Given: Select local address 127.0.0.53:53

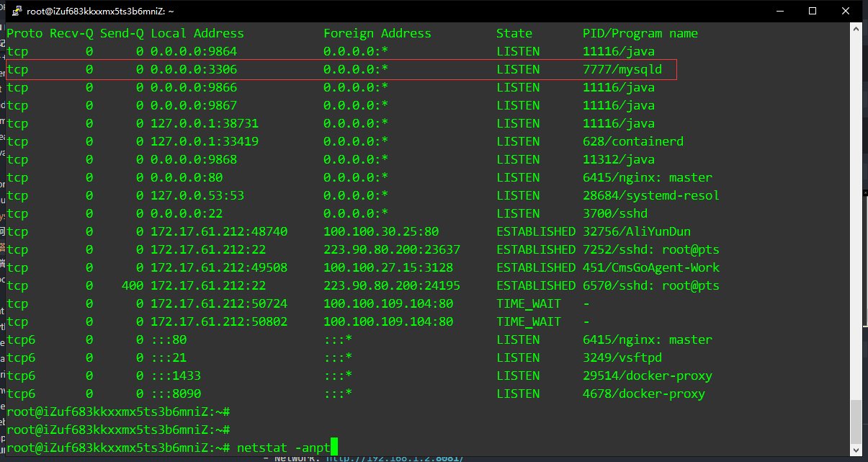Looking at the screenshot, I should click(197, 195).
